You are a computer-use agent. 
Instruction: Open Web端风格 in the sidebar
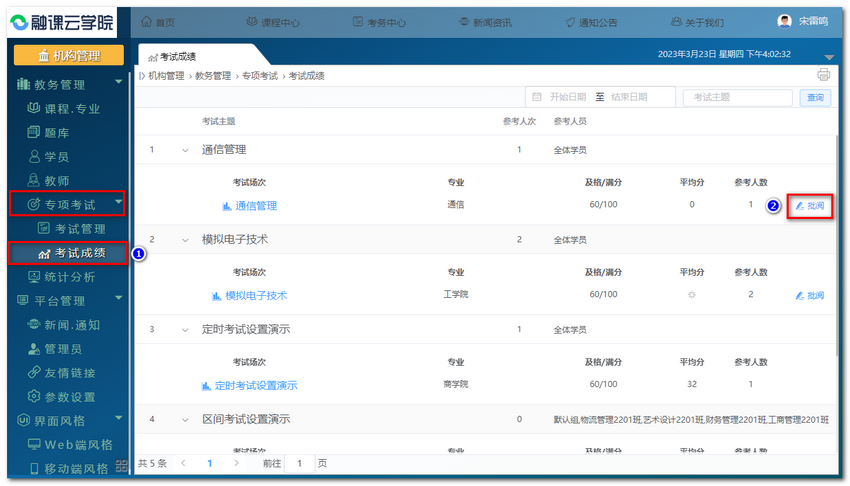pos(70,445)
